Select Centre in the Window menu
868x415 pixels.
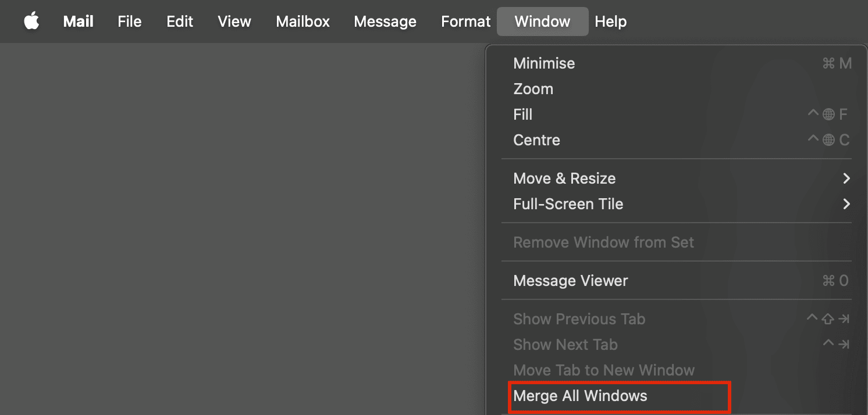click(x=536, y=140)
